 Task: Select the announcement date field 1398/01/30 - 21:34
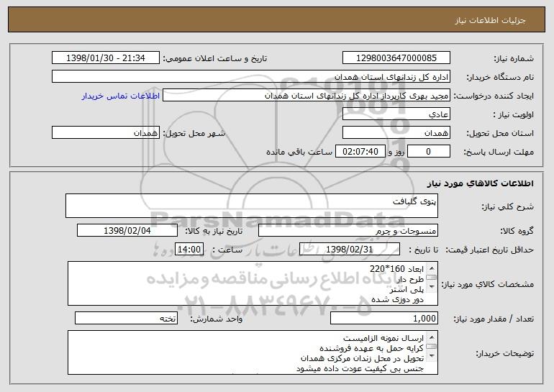click(x=106, y=58)
